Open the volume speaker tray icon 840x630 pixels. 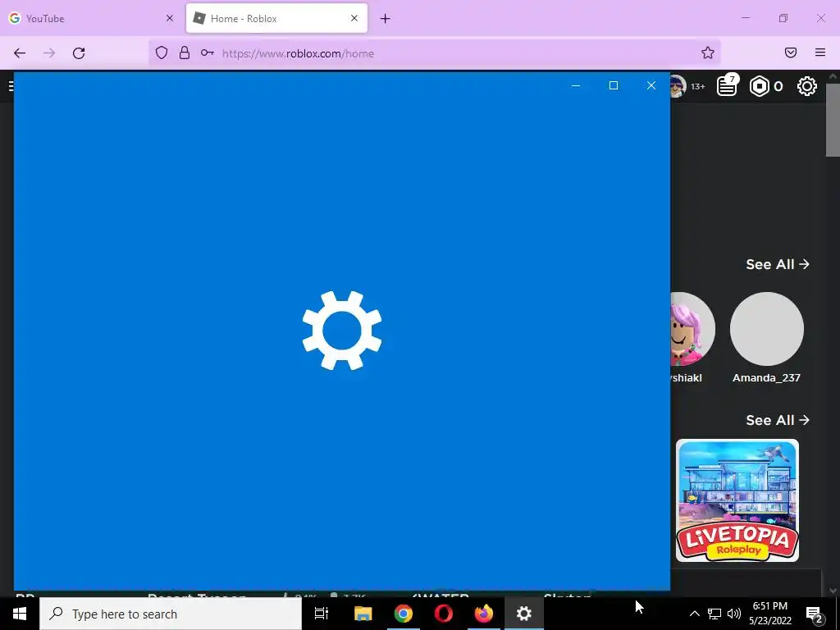[x=734, y=614]
